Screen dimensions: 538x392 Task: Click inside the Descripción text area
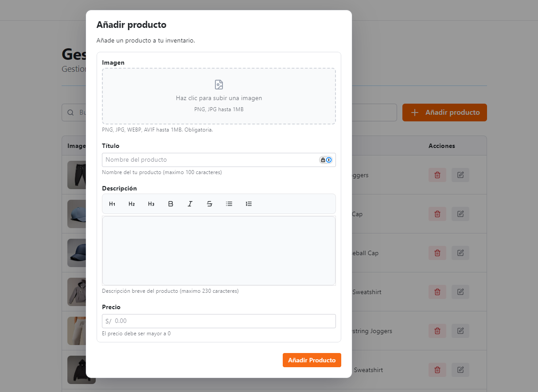tap(218, 251)
